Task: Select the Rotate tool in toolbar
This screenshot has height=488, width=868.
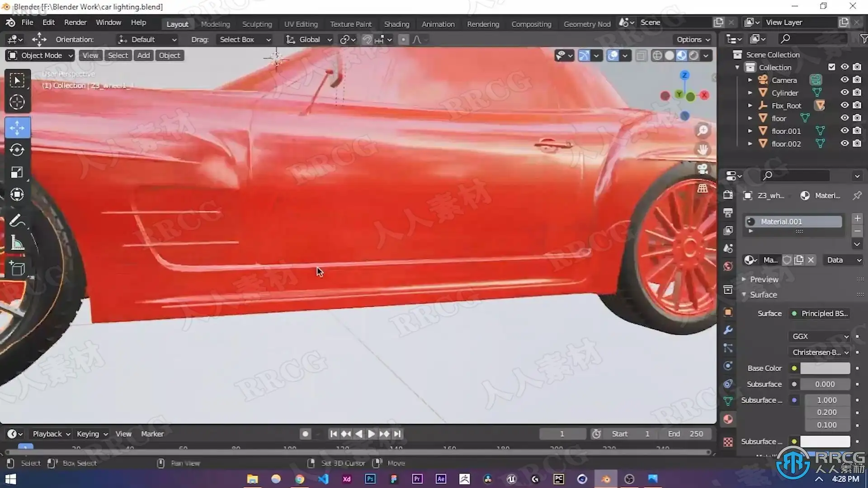Action: pos(17,150)
